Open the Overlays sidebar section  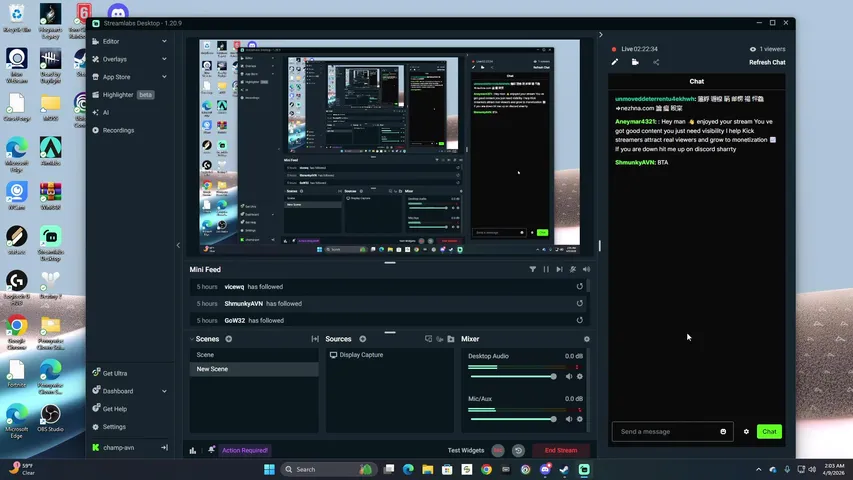tap(114, 59)
